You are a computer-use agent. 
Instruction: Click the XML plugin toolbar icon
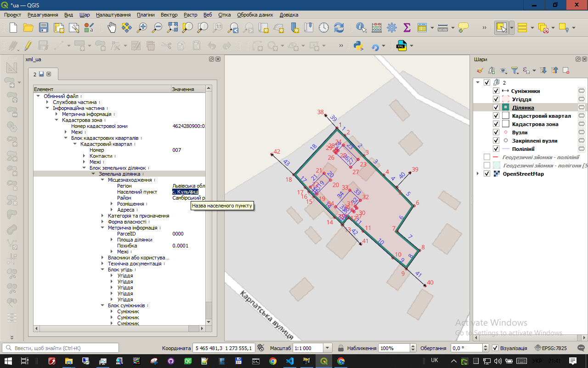[401, 46]
